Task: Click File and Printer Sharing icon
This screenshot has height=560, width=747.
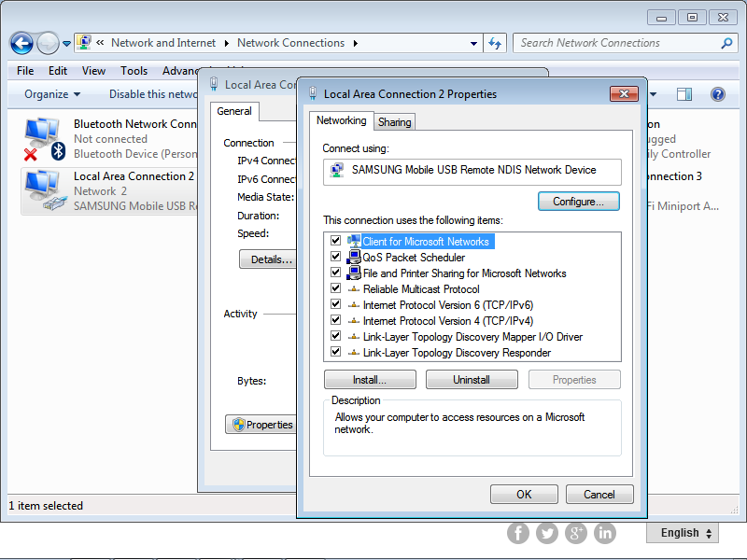Action: 354,273
